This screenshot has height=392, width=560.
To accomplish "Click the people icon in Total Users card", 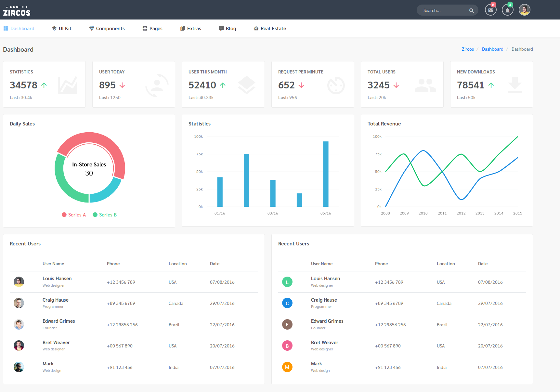I will click(425, 85).
